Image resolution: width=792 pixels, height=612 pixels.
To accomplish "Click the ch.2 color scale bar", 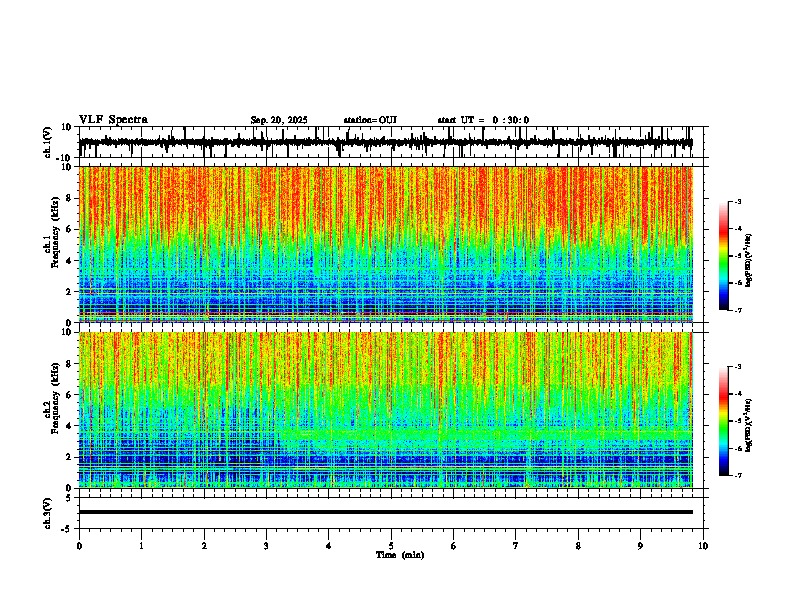I will pyautogui.click(x=724, y=421).
